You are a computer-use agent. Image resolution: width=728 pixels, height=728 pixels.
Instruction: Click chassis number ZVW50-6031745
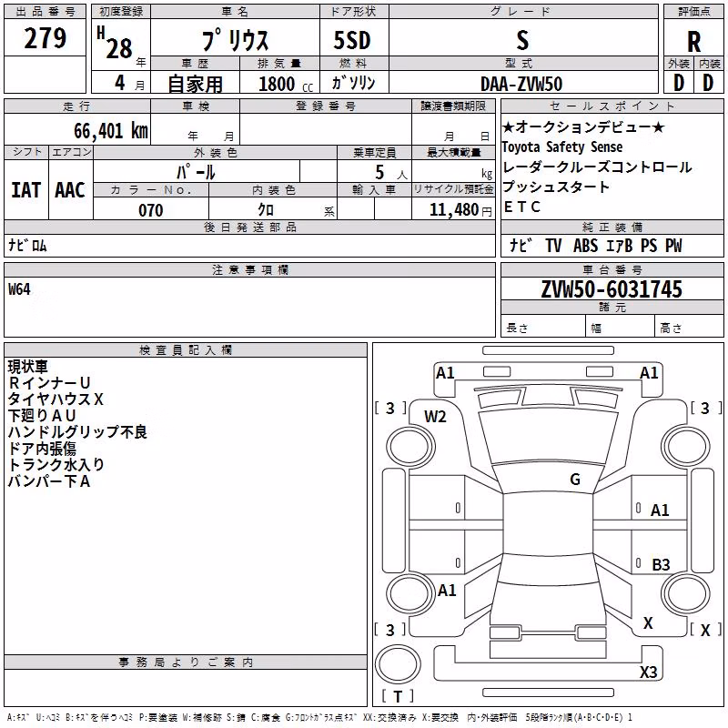tap(612, 288)
